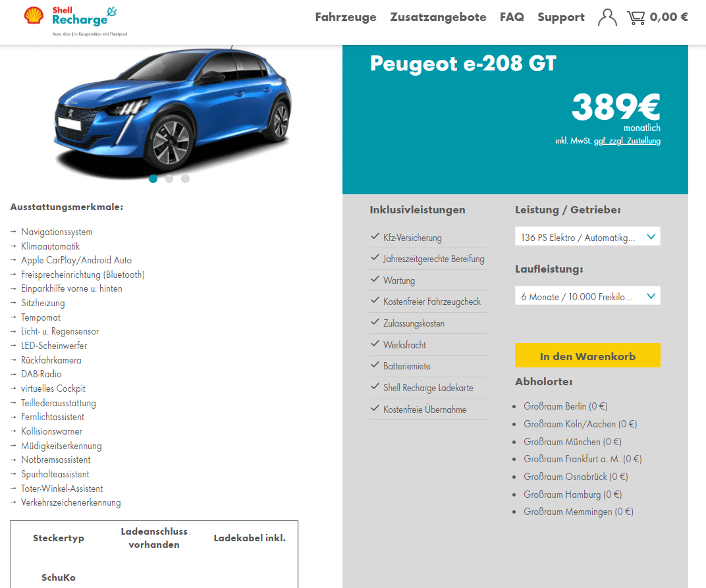Click the DAB-Radio feature
The image size is (706, 588).
pyautogui.click(x=41, y=374)
